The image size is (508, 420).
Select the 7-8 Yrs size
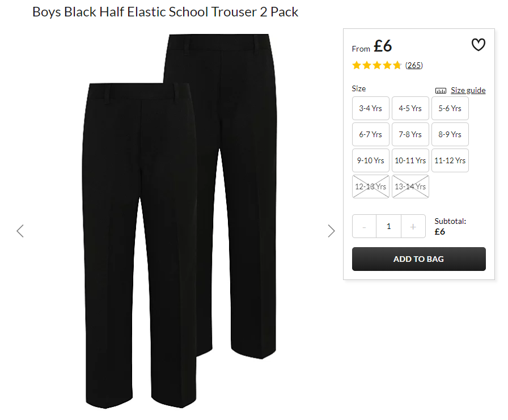[x=410, y=134]
